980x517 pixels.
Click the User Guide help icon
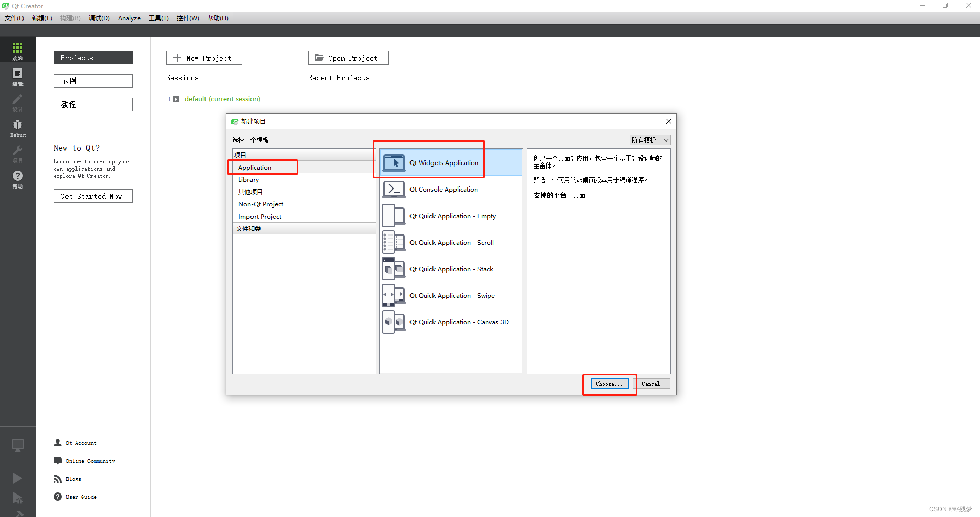pos(58,497)
